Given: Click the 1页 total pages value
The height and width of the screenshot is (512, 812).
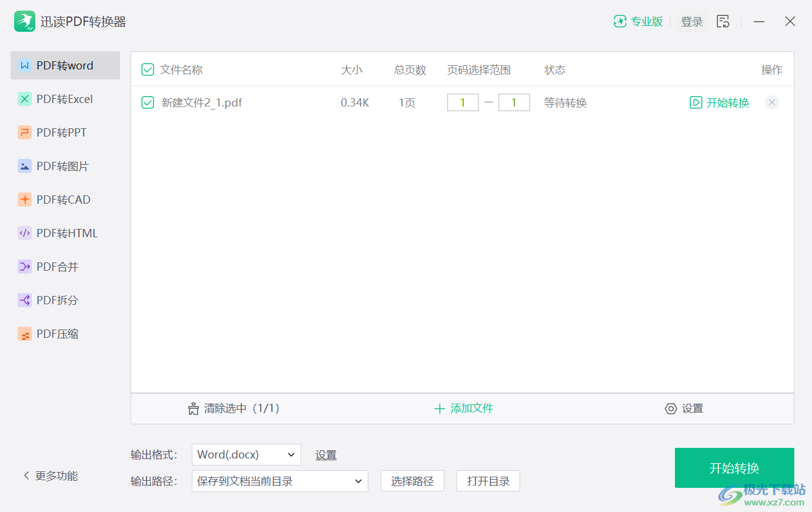Looking at the screenshot, I should 407,103.
